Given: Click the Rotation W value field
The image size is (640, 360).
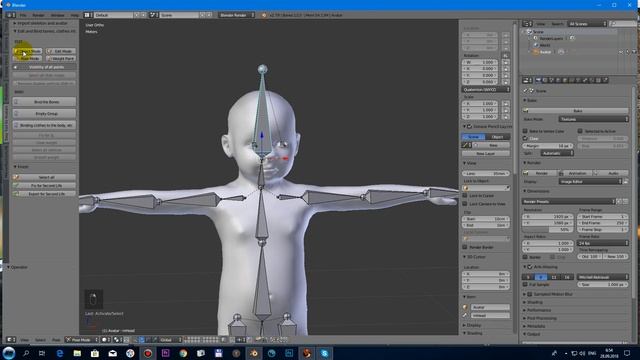Looking at the screenshot, I should [480, 62].
